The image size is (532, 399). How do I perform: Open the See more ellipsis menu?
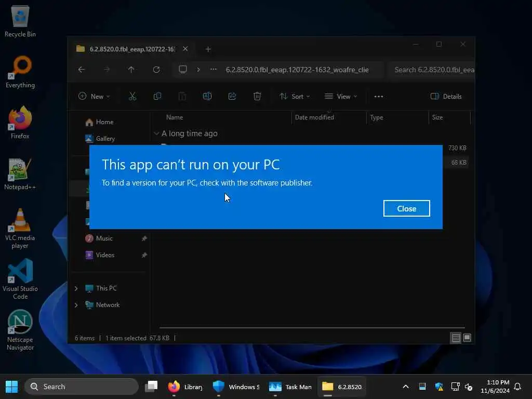pos(379,96)
